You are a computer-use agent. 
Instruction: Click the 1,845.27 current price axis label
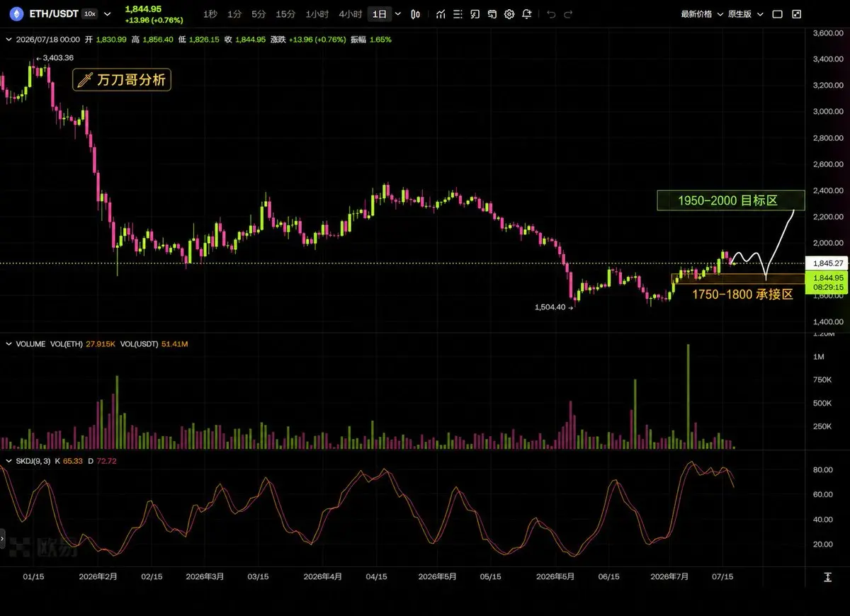click(828, 262)
